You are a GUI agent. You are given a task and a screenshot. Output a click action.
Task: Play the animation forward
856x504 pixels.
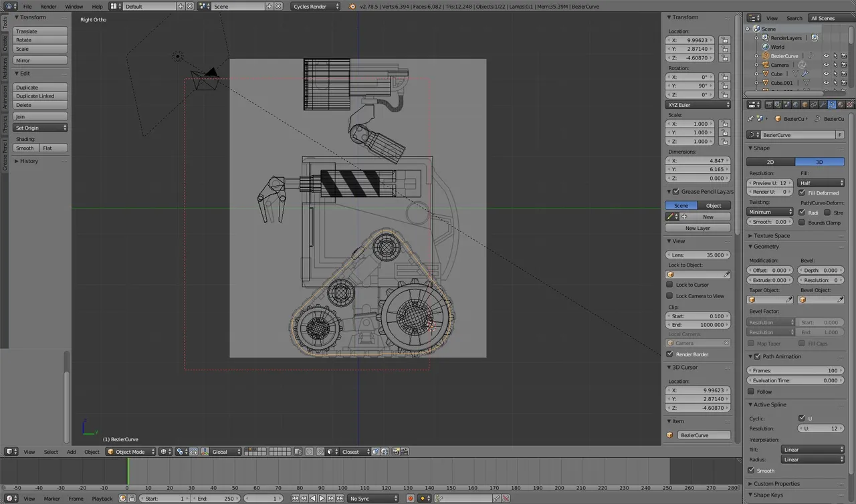pos(322,498)
